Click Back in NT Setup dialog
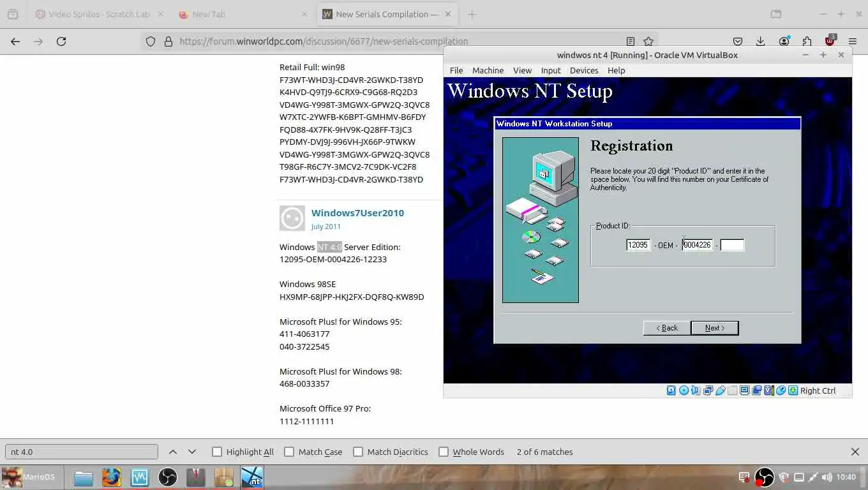This screenshot has height=490, width=868. pyautogui.click(x=666, y=328)
